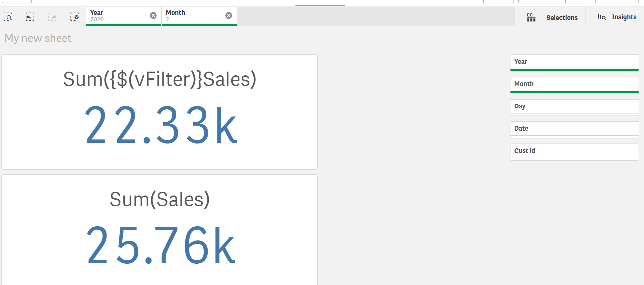644x285 pixels.
Task: Open the Day filter pane
Action: (574, 107)
